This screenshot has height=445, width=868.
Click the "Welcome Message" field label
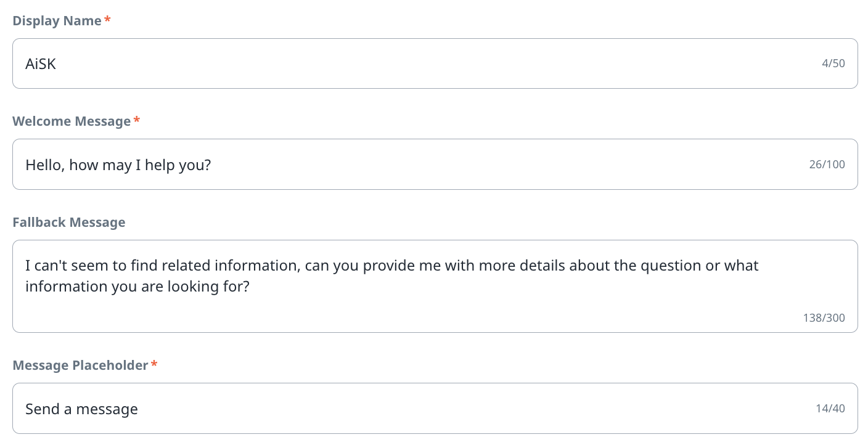coord(72,121)
